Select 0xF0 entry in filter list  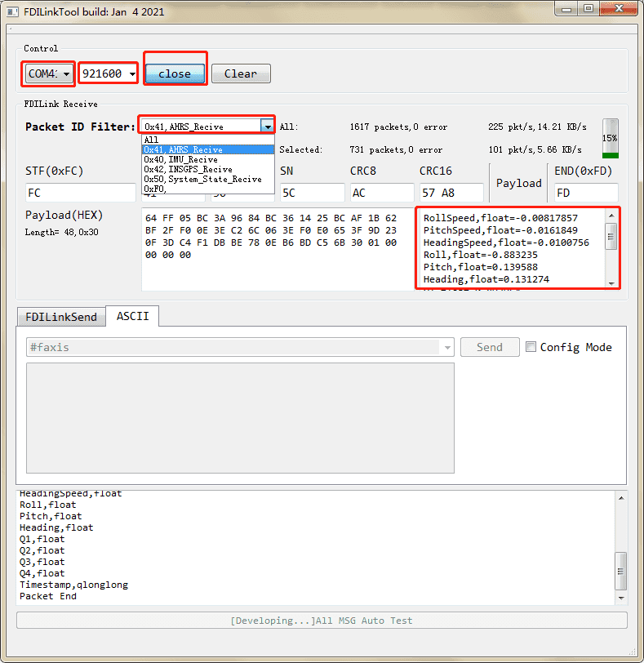(x=208, y=189)
